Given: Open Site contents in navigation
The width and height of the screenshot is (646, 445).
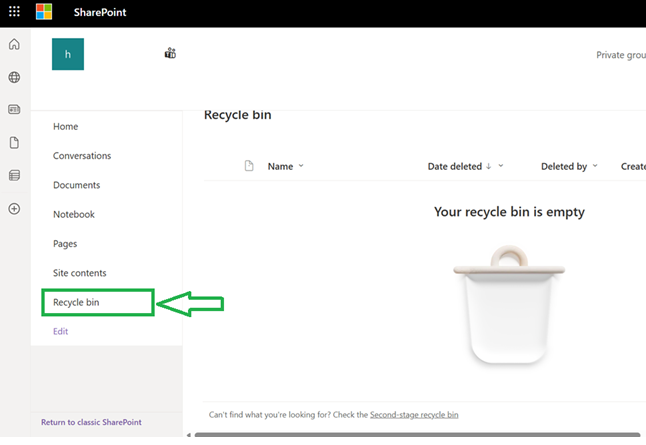Looking at the screenshot, I should coord(80,273).
